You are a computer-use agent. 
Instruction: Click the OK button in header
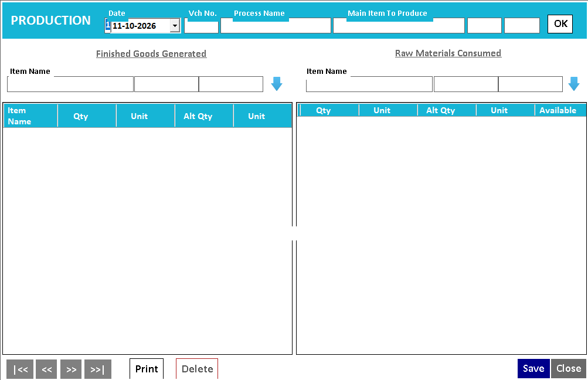[x=560, y=24]
